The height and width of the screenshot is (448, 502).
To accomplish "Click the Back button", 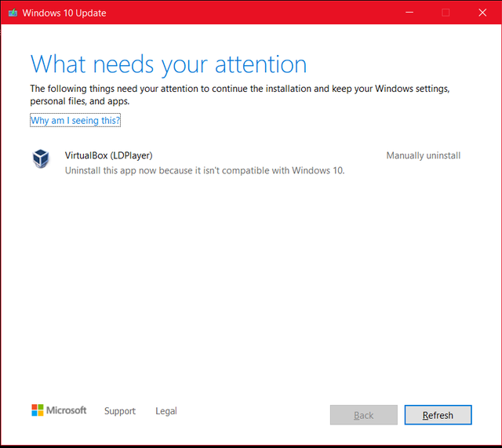I will point(364,415).
